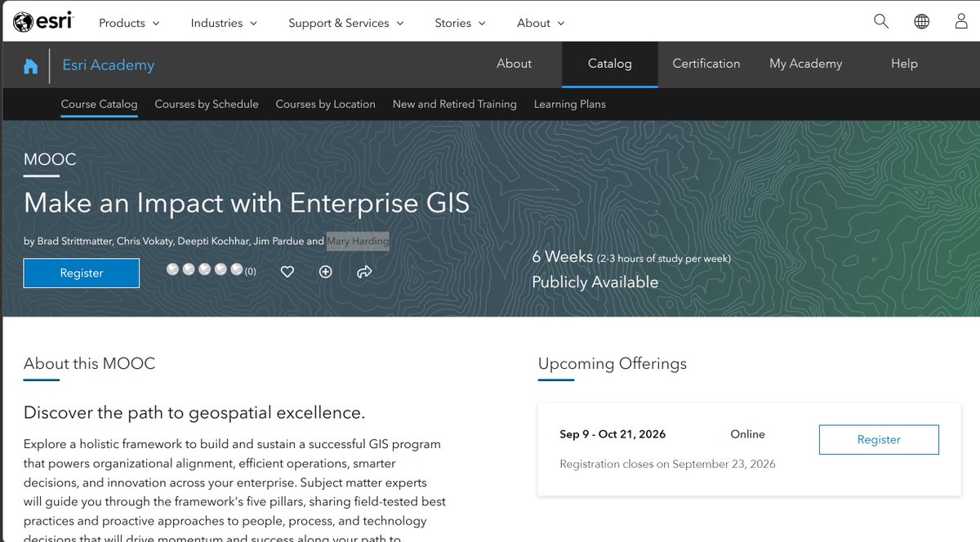
Task: Open Courses by Location
Action: point(326,104)
